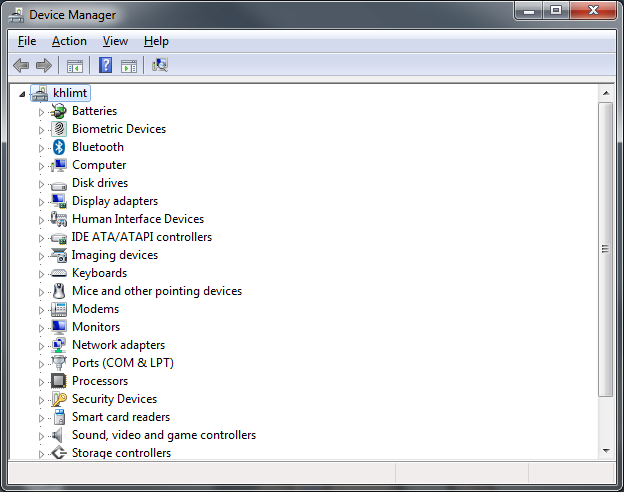Click the khlimt computer root icon
This screenshot has width=624, height=492.
click(x=40, y=93)
